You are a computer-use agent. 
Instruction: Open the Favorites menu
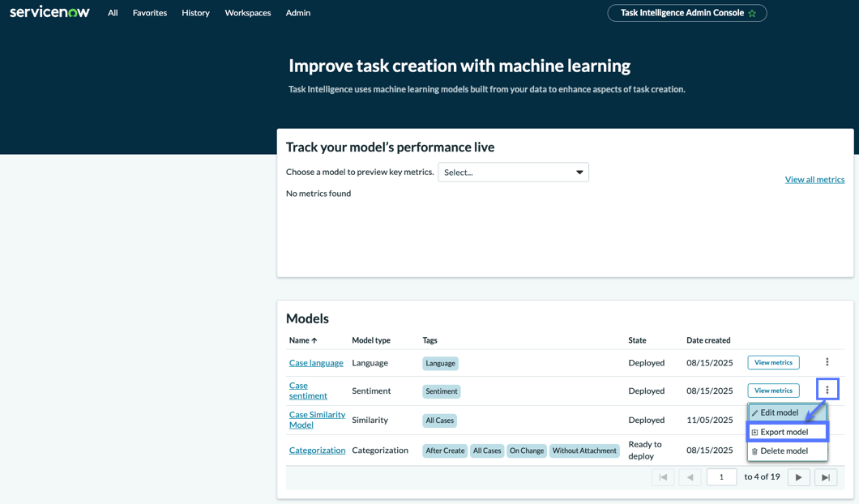point(150,13)
